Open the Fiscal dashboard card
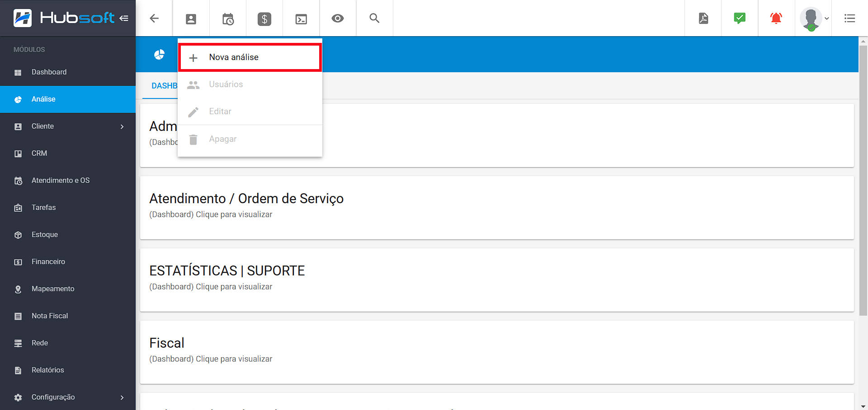Screen dimensions: 868x410 pos(497,352)
